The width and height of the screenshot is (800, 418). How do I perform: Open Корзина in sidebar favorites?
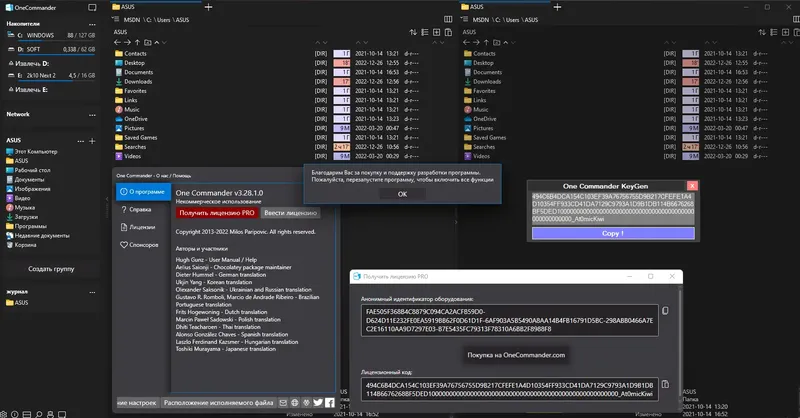pos(21,245)
